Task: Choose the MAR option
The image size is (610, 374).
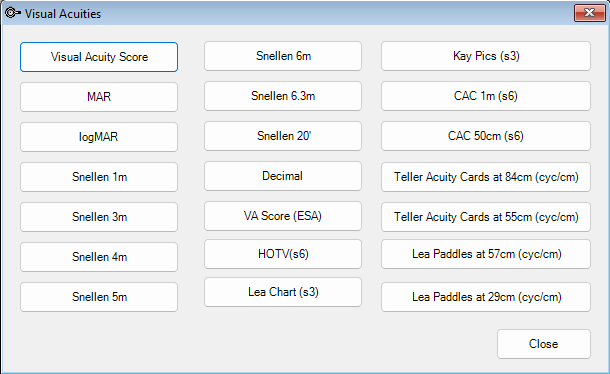Action: click(99, 97)
